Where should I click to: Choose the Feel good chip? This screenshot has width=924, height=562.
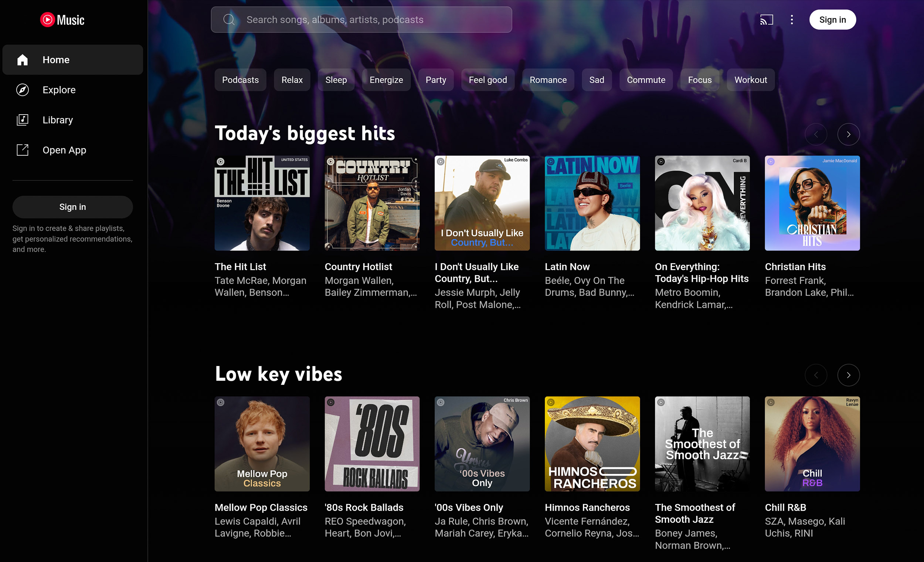[x=488, y=79]
